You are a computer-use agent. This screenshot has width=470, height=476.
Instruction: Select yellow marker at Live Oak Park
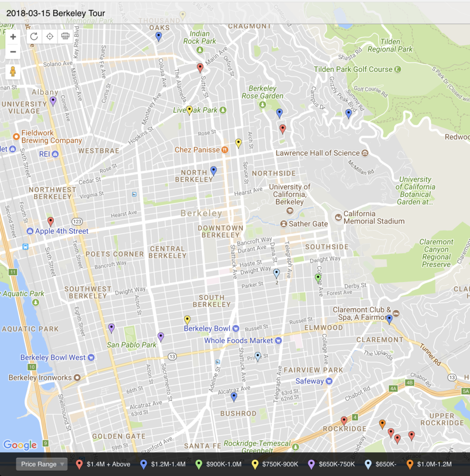189,110
